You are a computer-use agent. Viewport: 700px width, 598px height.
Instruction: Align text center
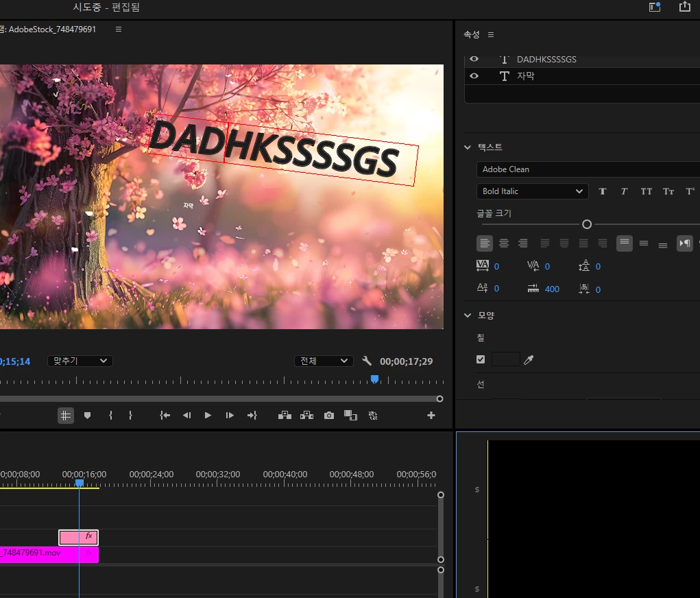pos(503,243)
